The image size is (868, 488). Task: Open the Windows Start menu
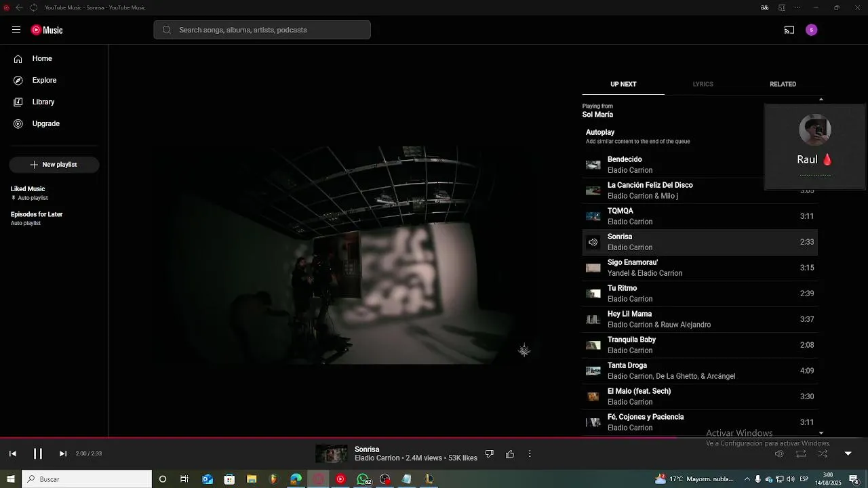pyautogui.click(x=11, y=479)
